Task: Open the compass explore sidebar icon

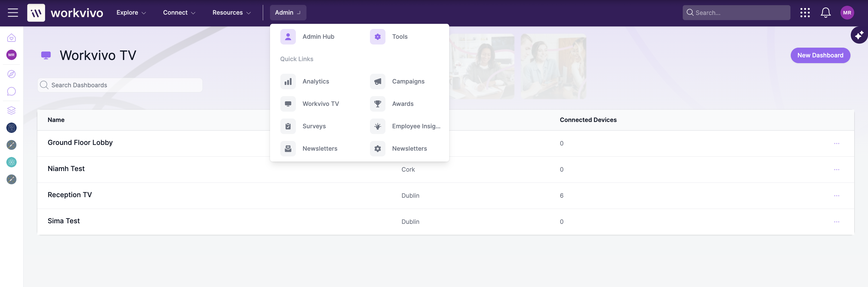Action: coord(11,74)
